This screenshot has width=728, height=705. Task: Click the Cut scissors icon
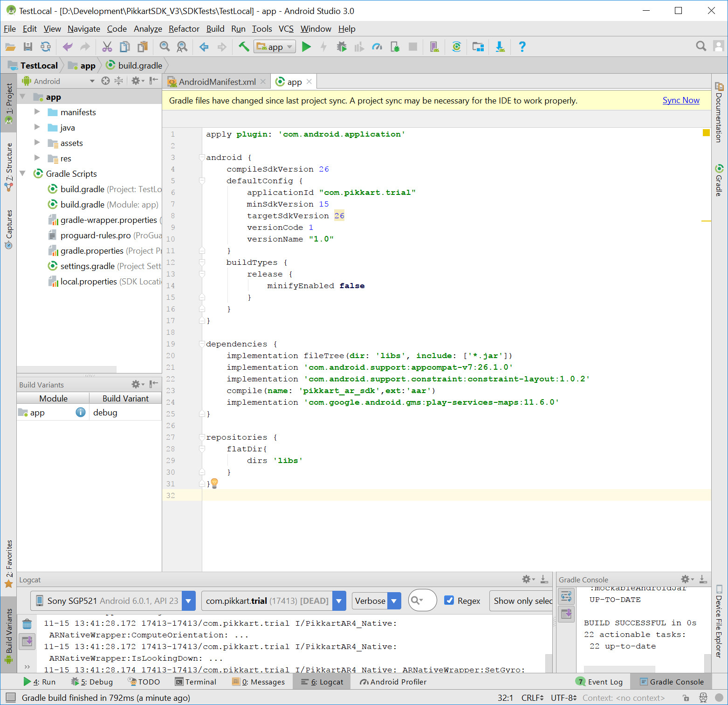[107, 47]
